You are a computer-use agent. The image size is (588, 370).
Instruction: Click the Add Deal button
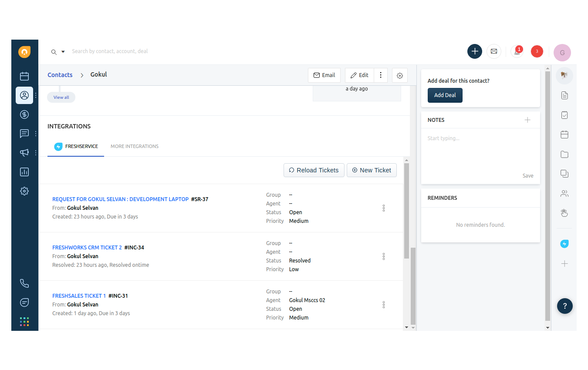pos(445,95)
